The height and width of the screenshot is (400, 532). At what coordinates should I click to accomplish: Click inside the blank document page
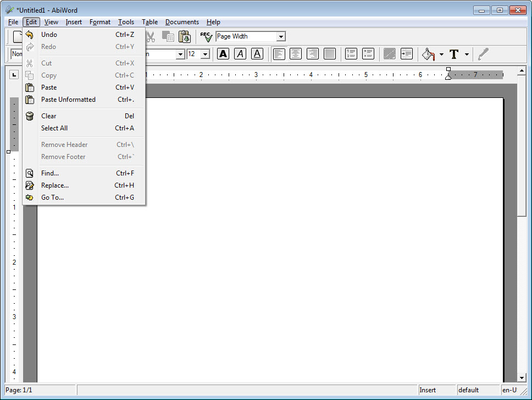click(x=270, y=240)
